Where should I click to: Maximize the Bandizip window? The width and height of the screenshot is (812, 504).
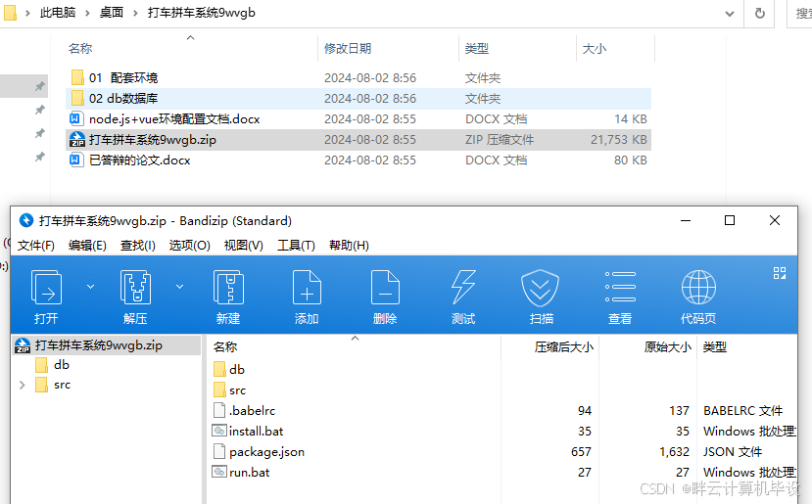[730, 220]
